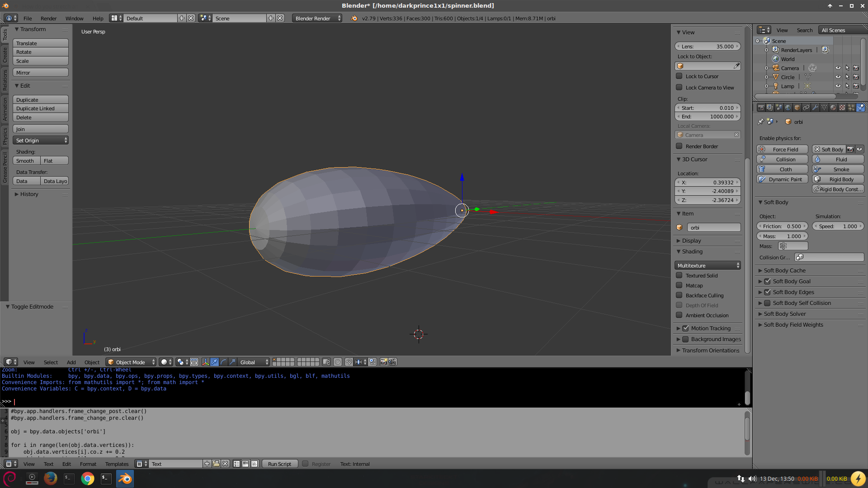Viewport: 868px width, 488px height.
Task: Open the Debian menu swirl icon
Action: coord(10,478)
